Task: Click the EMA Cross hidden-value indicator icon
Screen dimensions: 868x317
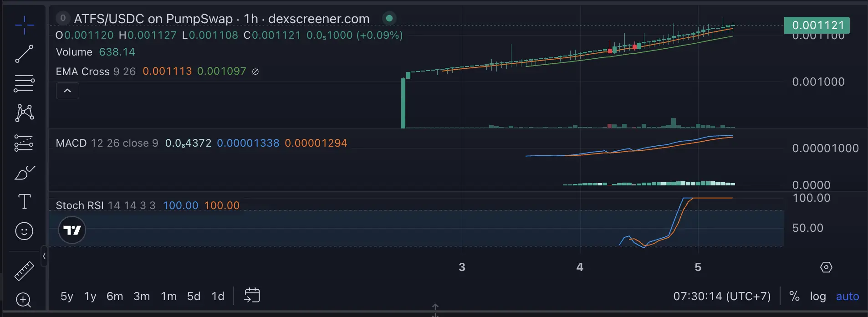Action: [255, 72]
